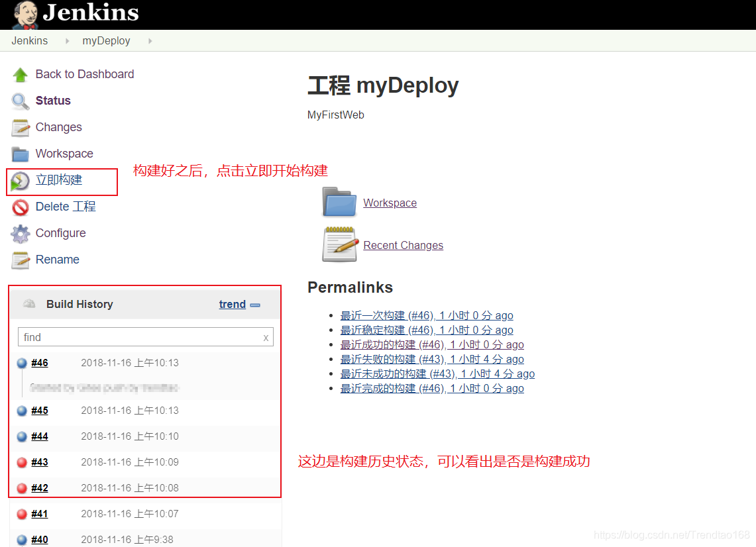Click the red Delete 工程 icon
The width and height of the screenshot is (756, 547).
(21, 208)
